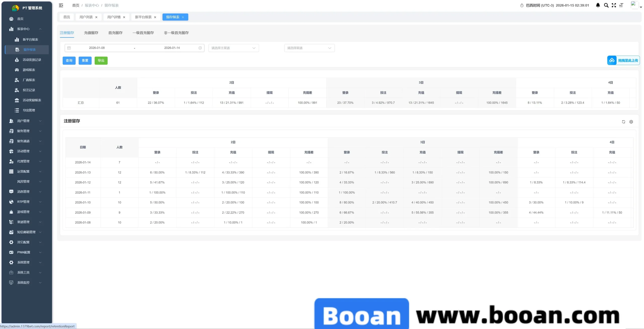Click the notification bell icon
The height and width of the screenshot is (329, 644).
[598, 5]
